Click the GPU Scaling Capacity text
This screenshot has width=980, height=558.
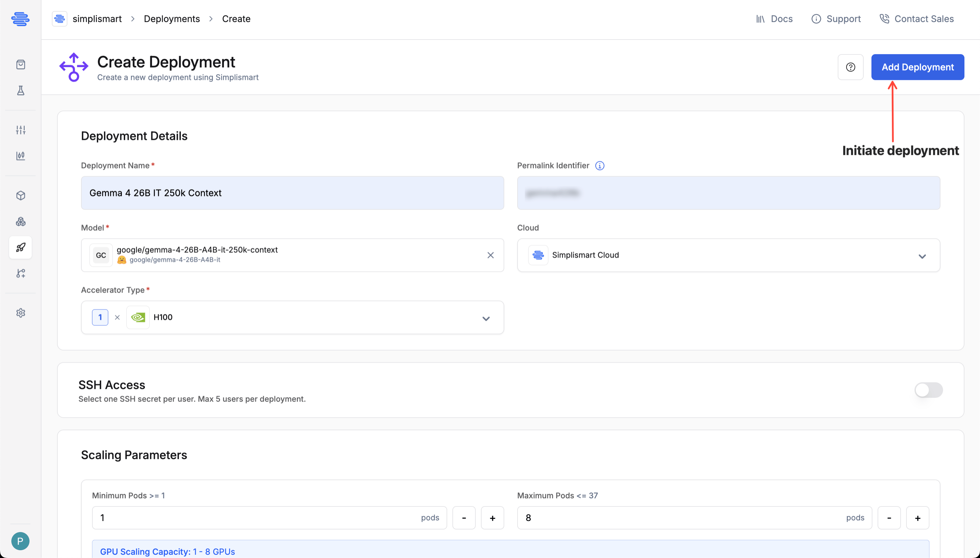tap(167, 552)
